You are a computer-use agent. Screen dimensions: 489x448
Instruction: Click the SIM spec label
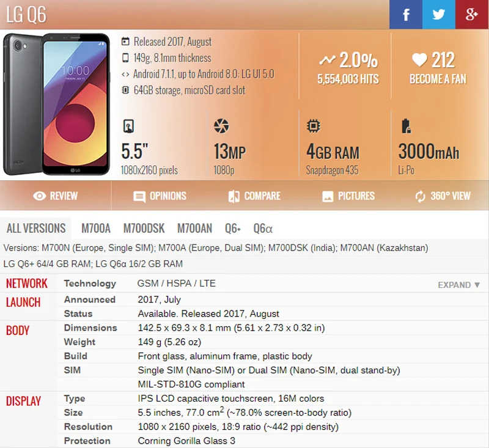(72, 370)
